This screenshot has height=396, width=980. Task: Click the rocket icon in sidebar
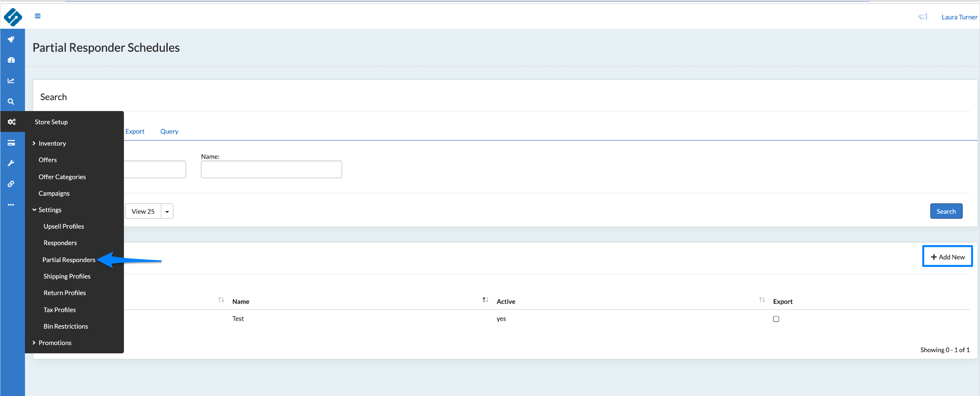[x=11, y=40]
